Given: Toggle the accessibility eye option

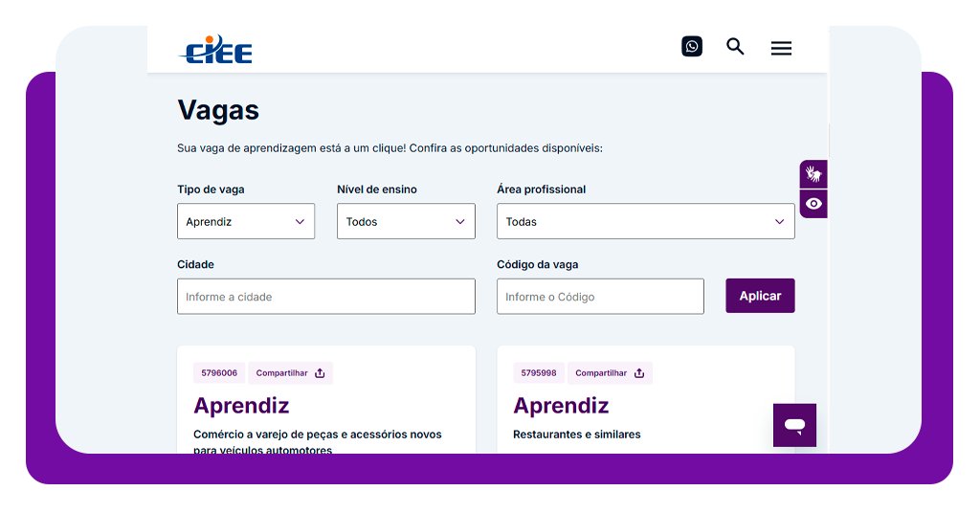Looking at the screenshot, I should [x=813, y=204].
